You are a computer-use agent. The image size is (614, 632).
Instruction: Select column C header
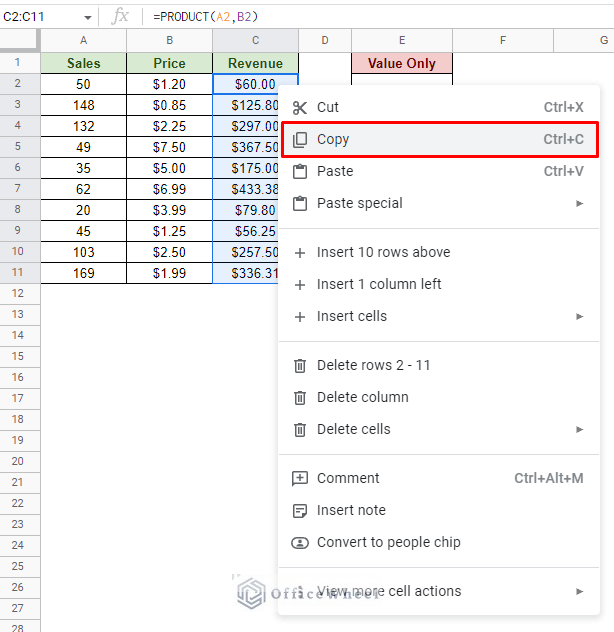tap(255, 40)
